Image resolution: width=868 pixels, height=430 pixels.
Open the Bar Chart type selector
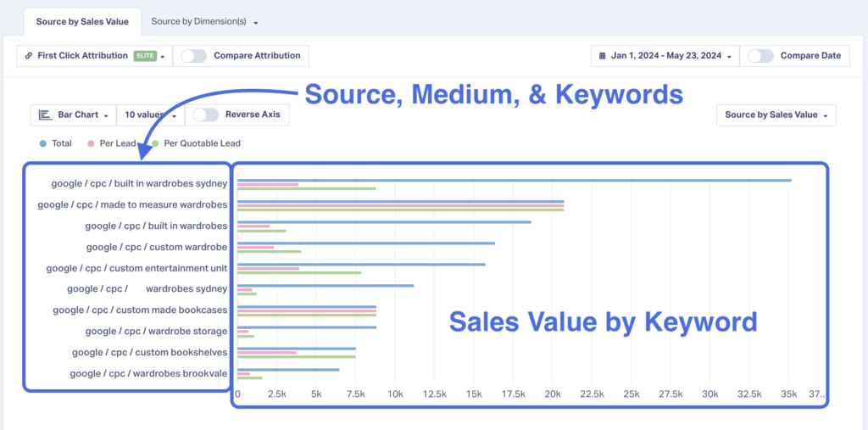(x=74, y=115)
